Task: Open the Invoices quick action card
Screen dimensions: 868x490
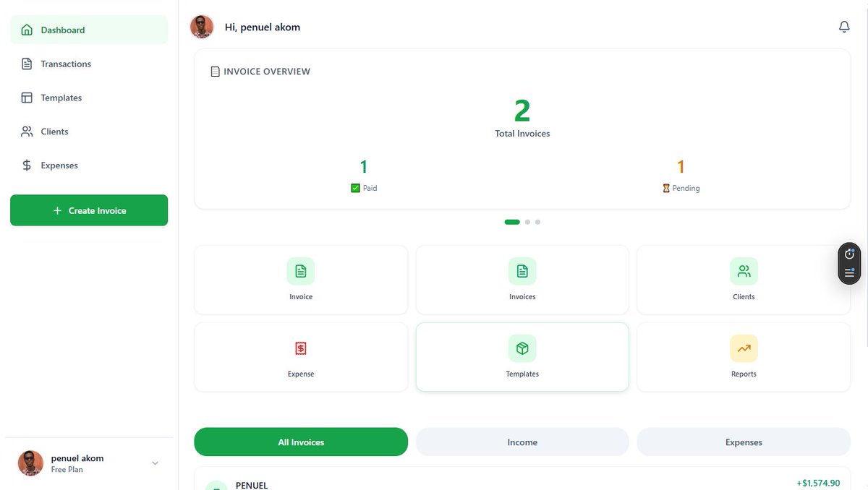Action: 522,280
